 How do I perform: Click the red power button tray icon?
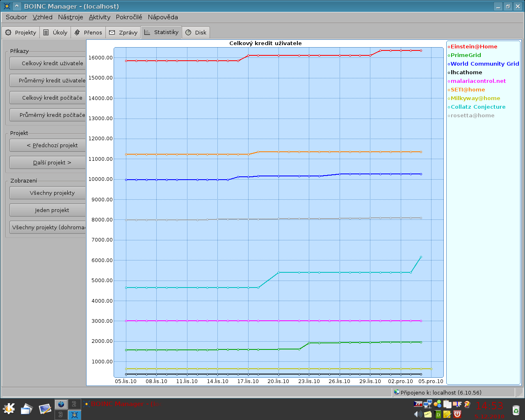pos(457,414)
